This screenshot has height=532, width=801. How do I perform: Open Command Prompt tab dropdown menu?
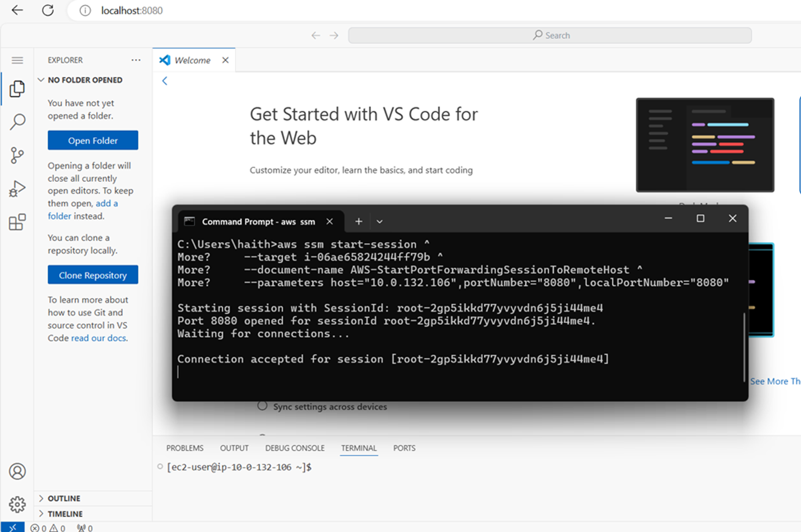coord(379,221)
